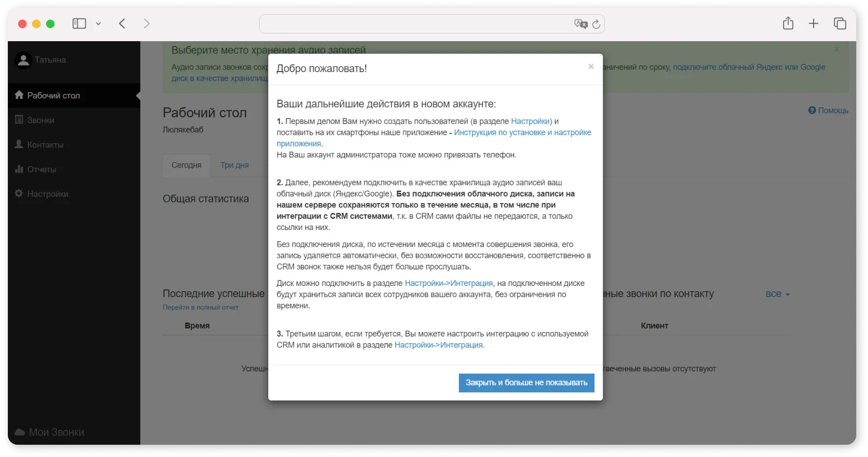The image size is (868, 457).
Task: Reload the page via the refresh icon
Action: click(596, 24)
